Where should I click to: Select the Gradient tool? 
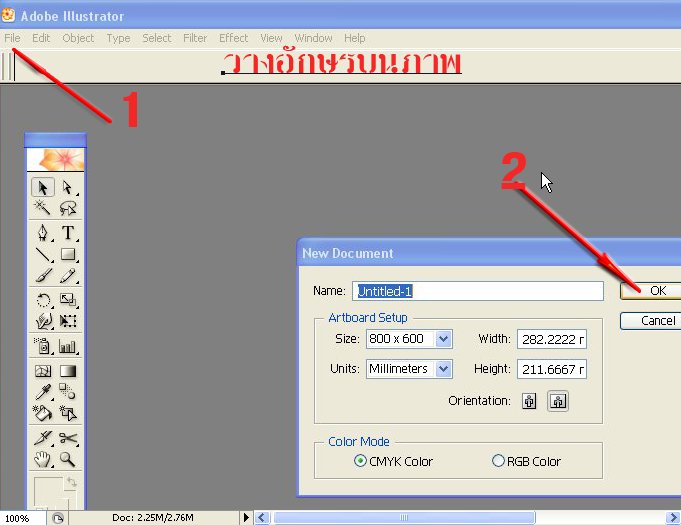(67, 371)
